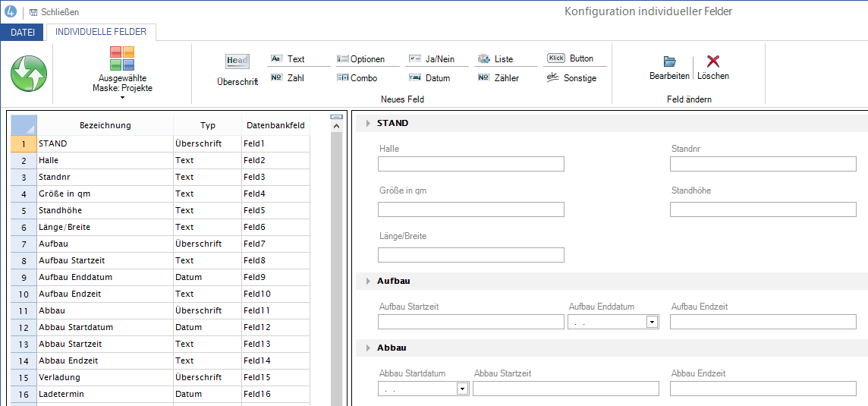Open the Abbau Startdatum date dropdown
The height and width of the screenshot is (406, 868).
[x=461, y=389]
